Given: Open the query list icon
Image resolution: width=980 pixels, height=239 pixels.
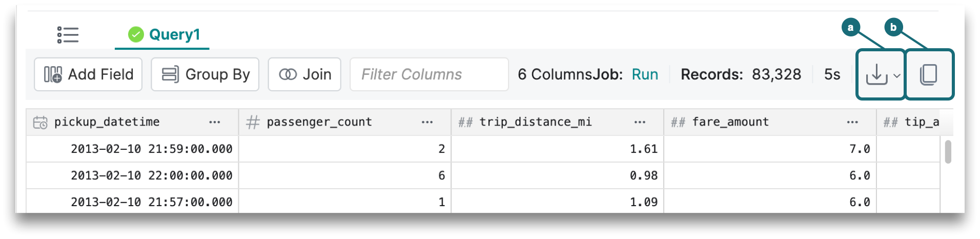Looking at the screenshot, I should pos(68,35).
